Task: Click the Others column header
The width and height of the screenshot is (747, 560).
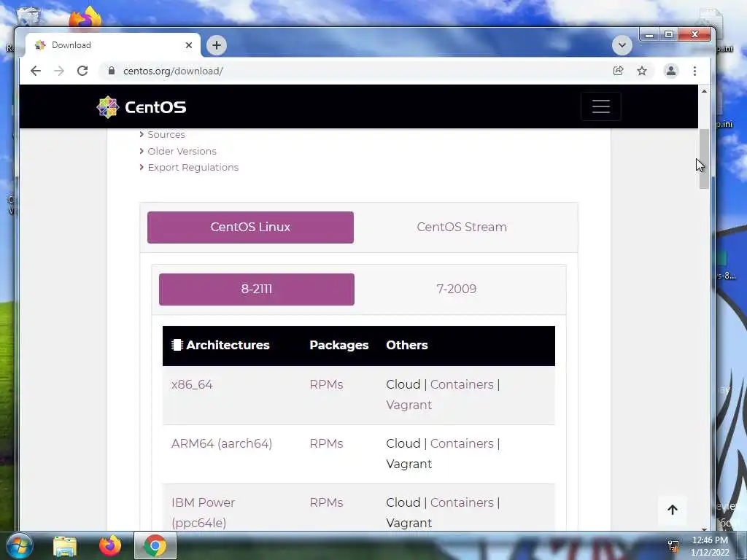Action: click(407, 345)
